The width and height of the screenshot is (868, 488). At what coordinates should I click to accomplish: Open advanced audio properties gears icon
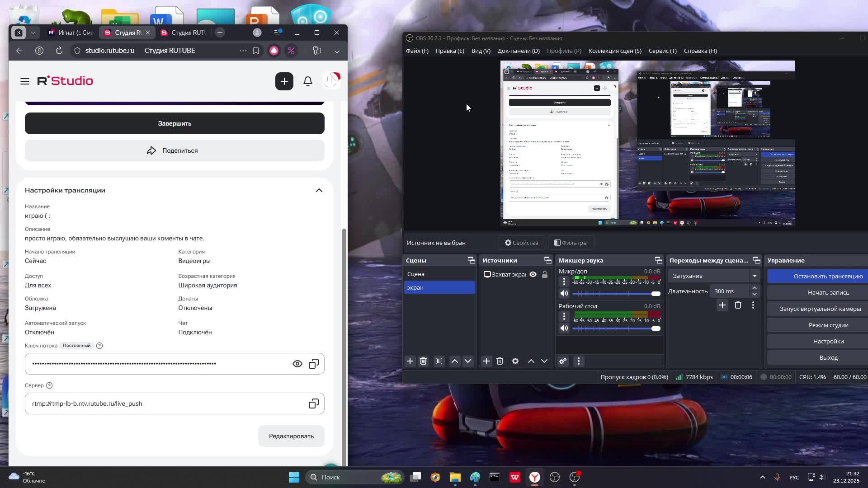(x=563, y=361)
